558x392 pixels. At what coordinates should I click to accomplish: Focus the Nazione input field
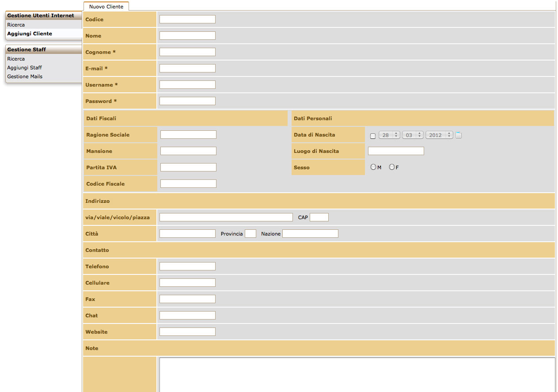pos(310,234)
